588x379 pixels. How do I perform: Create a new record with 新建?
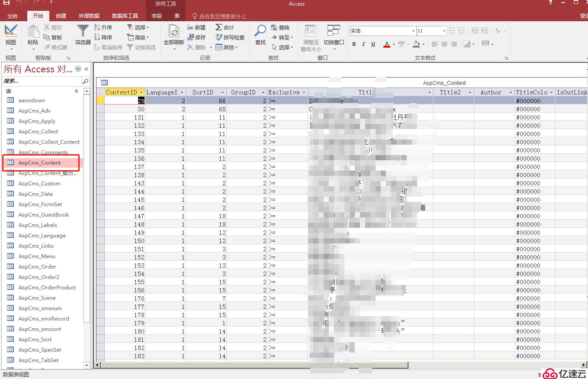(x=197, y=27)
